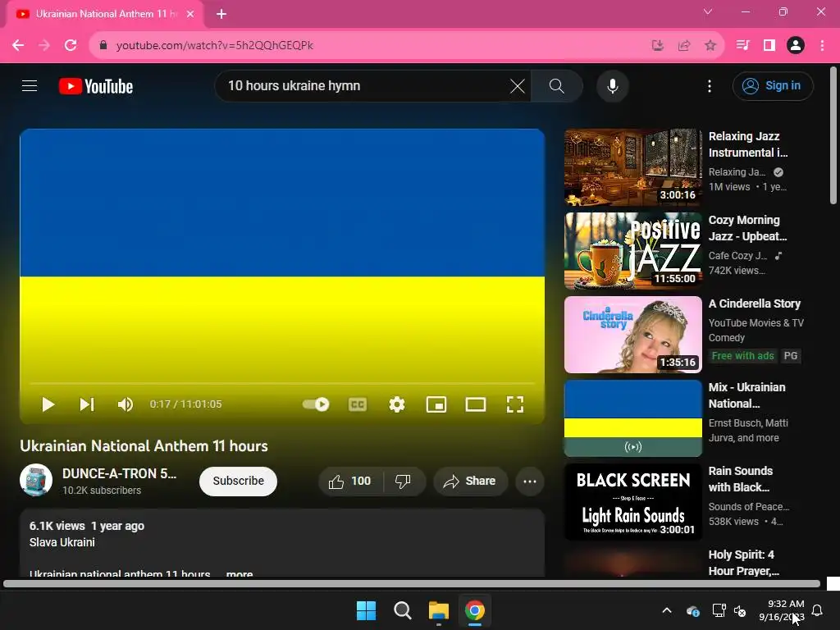The height and width of the screenshot is (630, 840).
Task: Enter full screen mode
Action: [515, 404]
